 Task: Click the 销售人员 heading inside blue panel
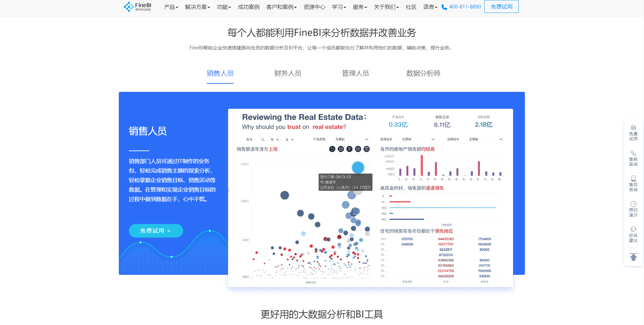pos(148,131)
